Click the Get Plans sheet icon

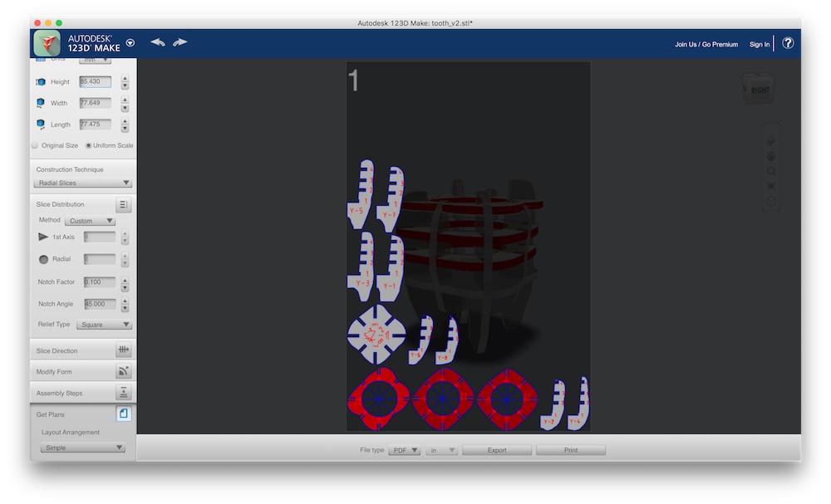(124, 413)
